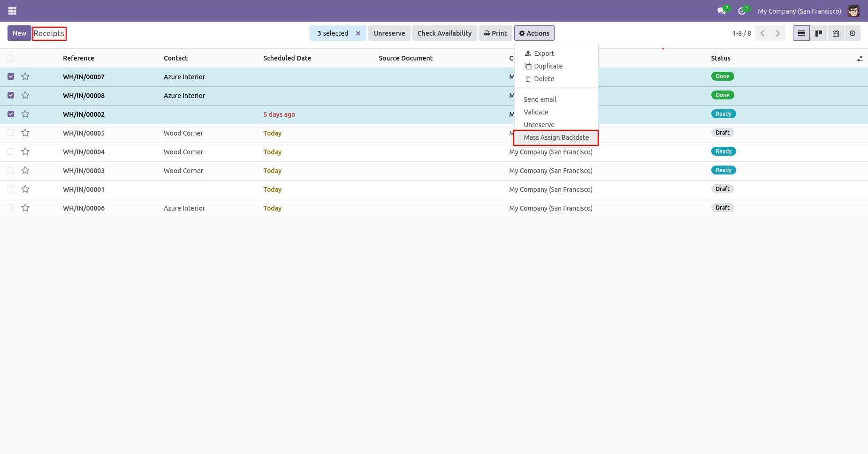Switch to Calendar view

(x=836, y=33)
